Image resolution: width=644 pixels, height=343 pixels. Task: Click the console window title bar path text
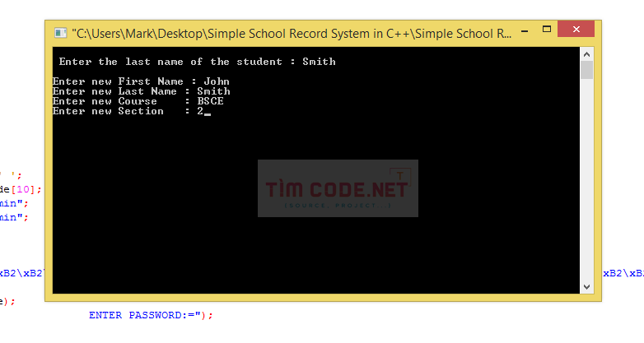pos(292,33)
